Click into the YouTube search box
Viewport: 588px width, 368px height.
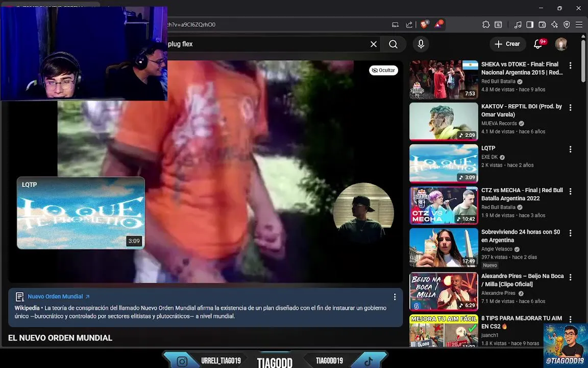(x=267, y=44)
